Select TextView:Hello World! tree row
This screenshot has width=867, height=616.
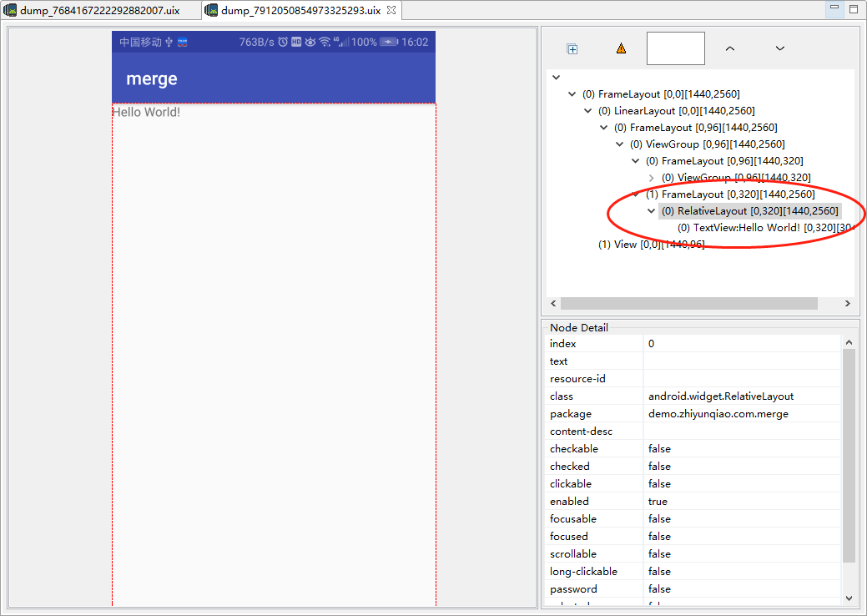point(765,228)
